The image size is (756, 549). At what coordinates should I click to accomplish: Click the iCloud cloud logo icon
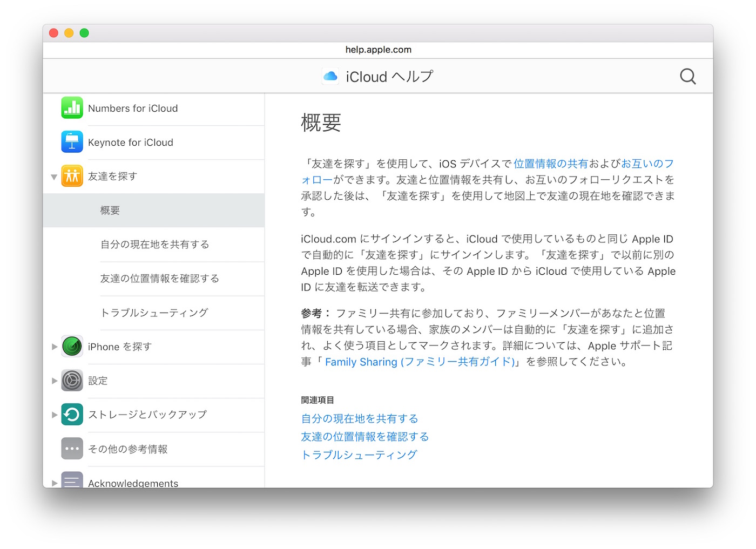tap(330, 77)
